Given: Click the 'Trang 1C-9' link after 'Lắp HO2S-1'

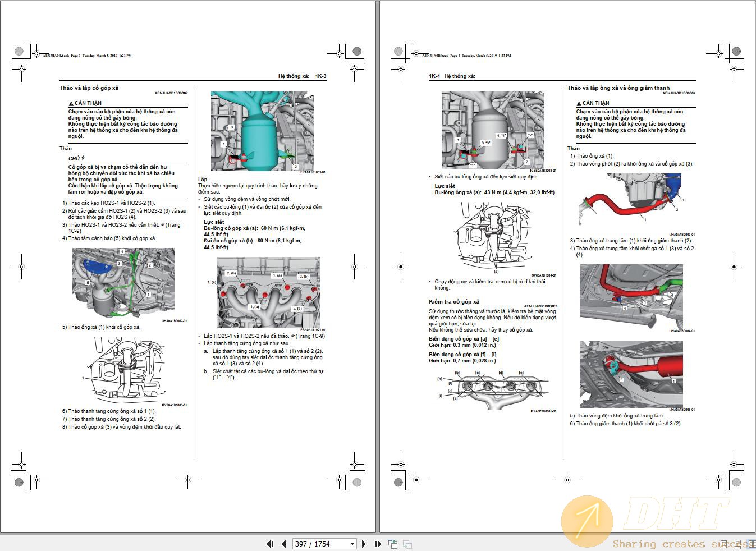Looking at the screenshot, I should click(310, 336).
